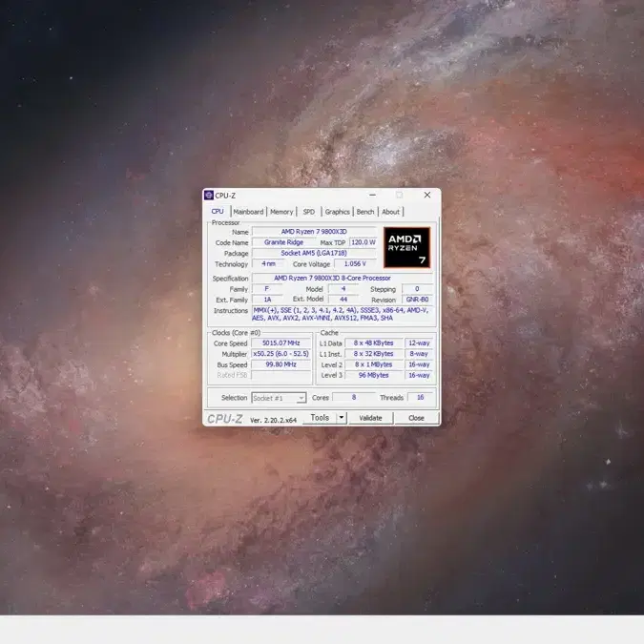Click Level 3 value 96 MBytes
Screen dimensions: 644x644
tap(373, 375)
